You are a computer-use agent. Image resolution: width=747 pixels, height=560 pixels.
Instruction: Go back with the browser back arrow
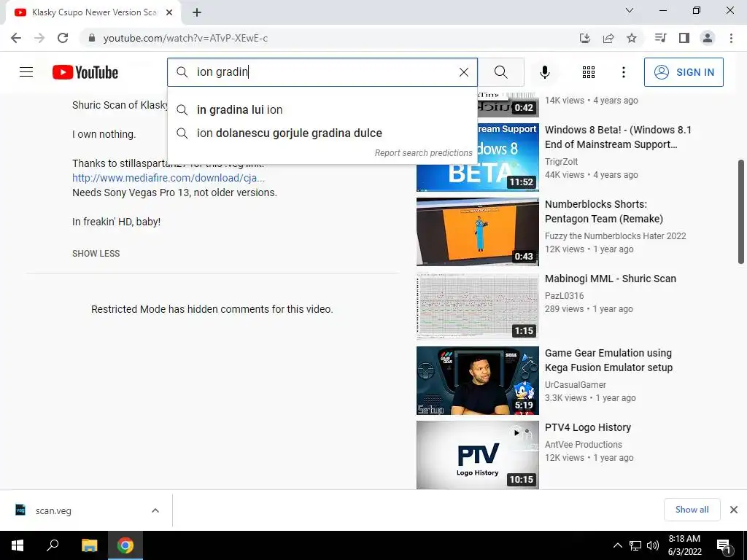pyautogui.click(x=16, y=38)
